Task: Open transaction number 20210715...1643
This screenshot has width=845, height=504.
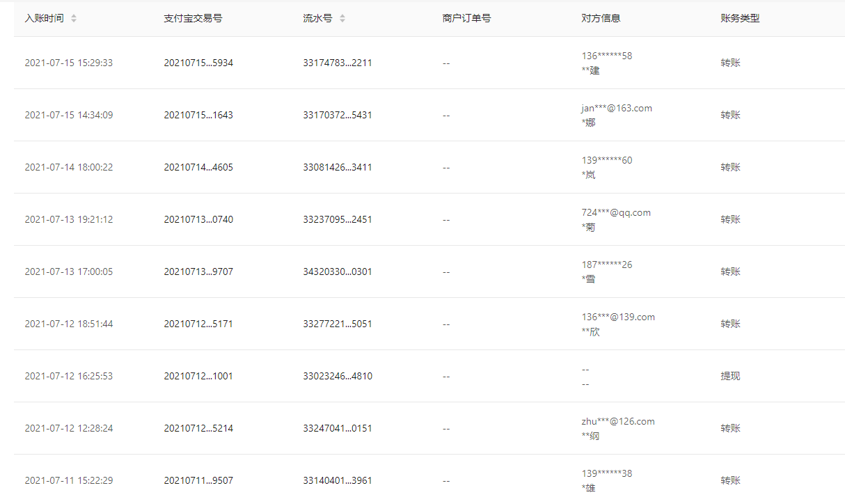Action: (198, 115)
